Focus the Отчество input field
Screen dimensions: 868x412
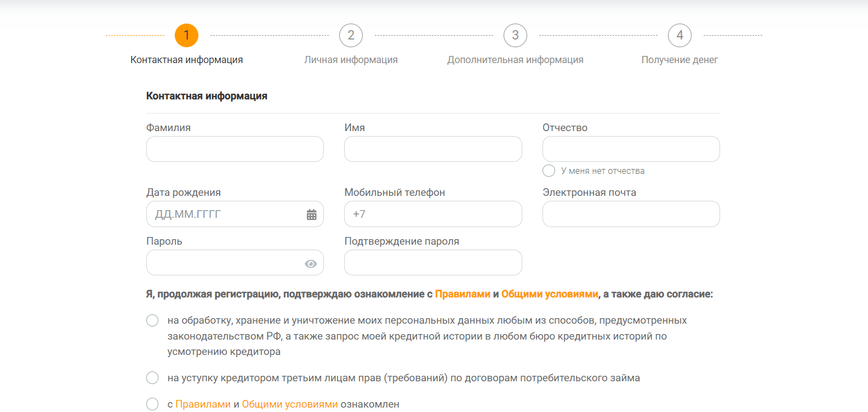pyautogui.click(x=631, y=149)
